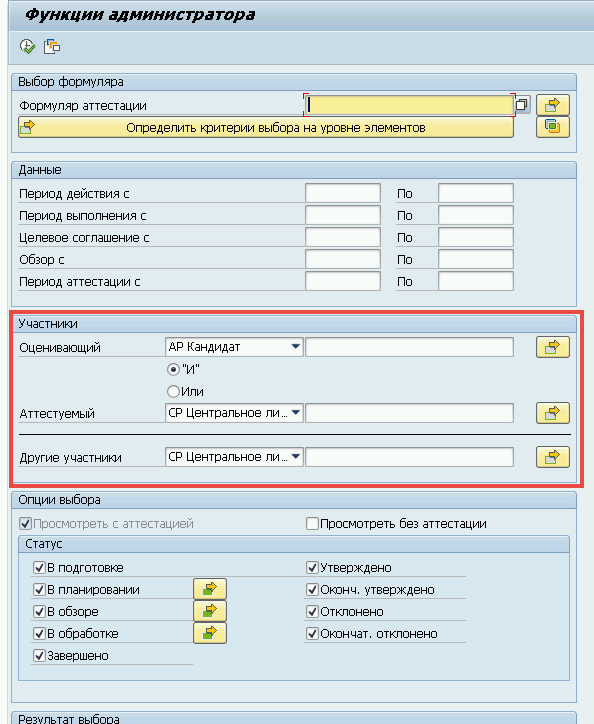Open multiple selection for Формуляр аттестации
The height and width of the screenshot is (724, 594).
552,105
